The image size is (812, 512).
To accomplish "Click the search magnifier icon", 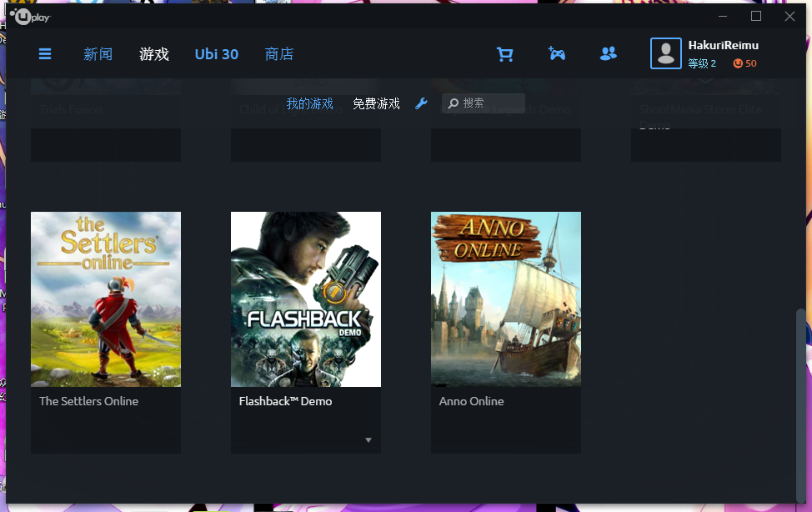I will (x=454, y=103).
